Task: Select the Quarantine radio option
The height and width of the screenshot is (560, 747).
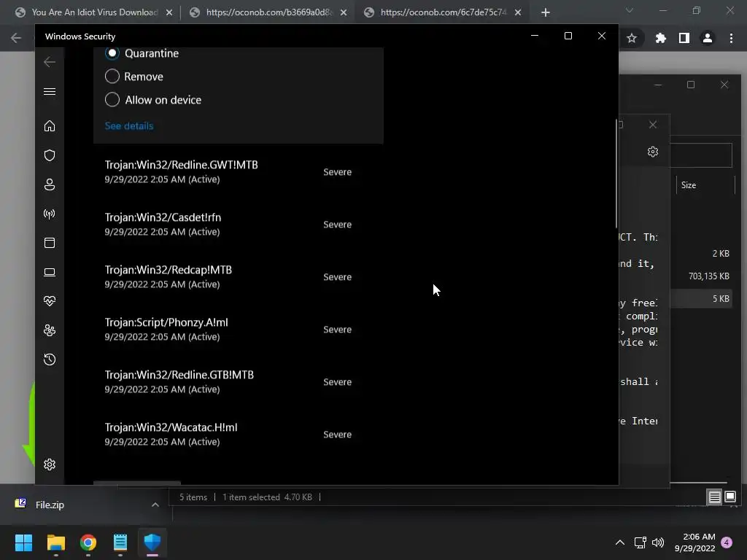Action: [112, 52]
